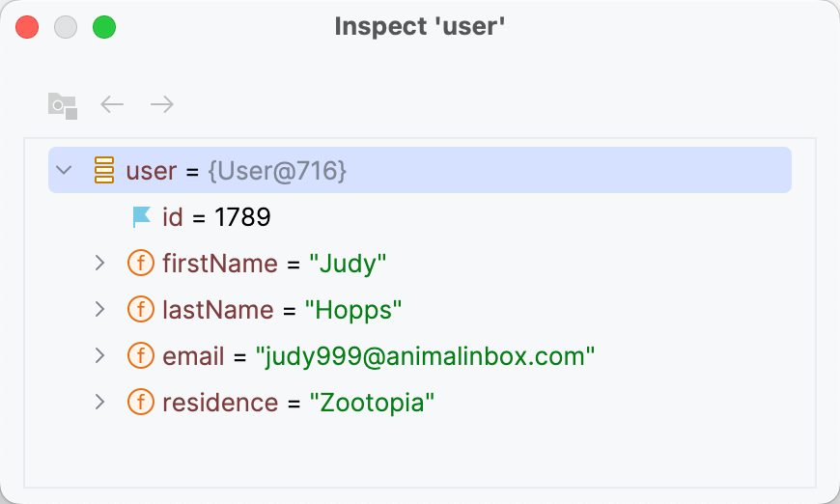Go forward with the right arrow

tap(162, 104)
